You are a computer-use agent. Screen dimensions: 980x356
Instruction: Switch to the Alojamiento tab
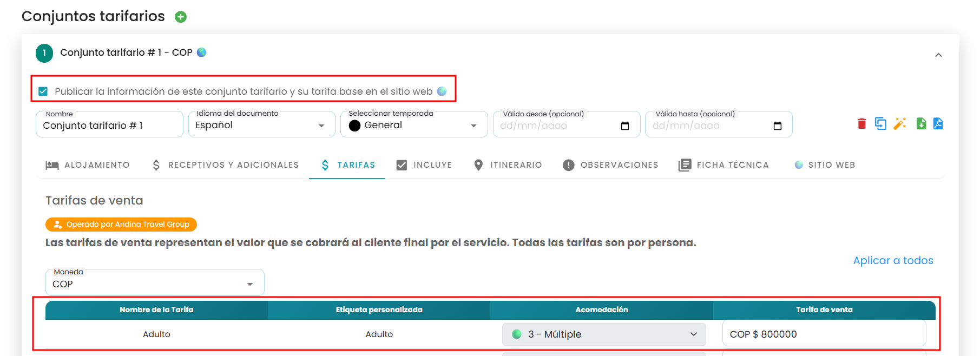click(88, 165)
